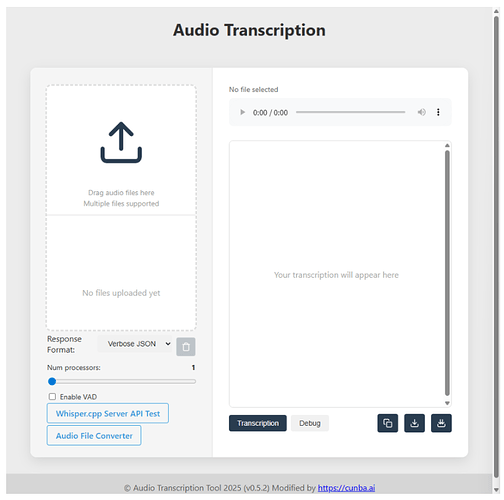Click the upload arrow icon
The height and width of the screenshot is (500, 504).
coord(121,142)
